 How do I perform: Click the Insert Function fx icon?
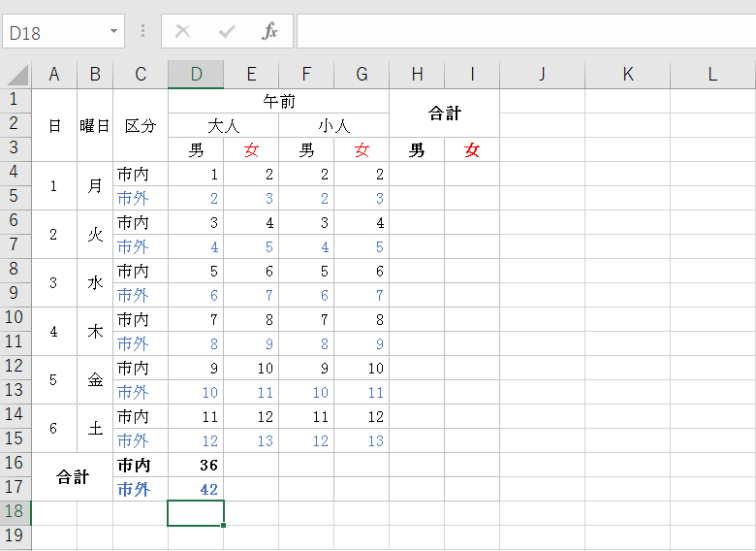269,31
